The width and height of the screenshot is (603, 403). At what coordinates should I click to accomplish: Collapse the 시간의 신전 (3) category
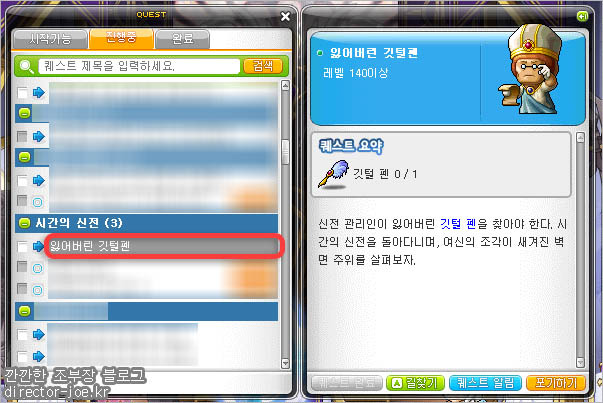point(25,223)
